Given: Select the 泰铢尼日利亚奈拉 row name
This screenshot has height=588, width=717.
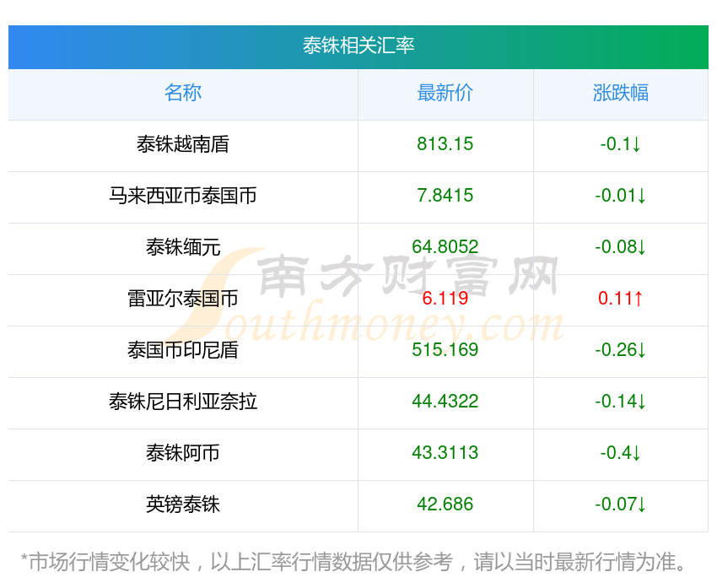Looking at the screenshot, I should [183, 402].
